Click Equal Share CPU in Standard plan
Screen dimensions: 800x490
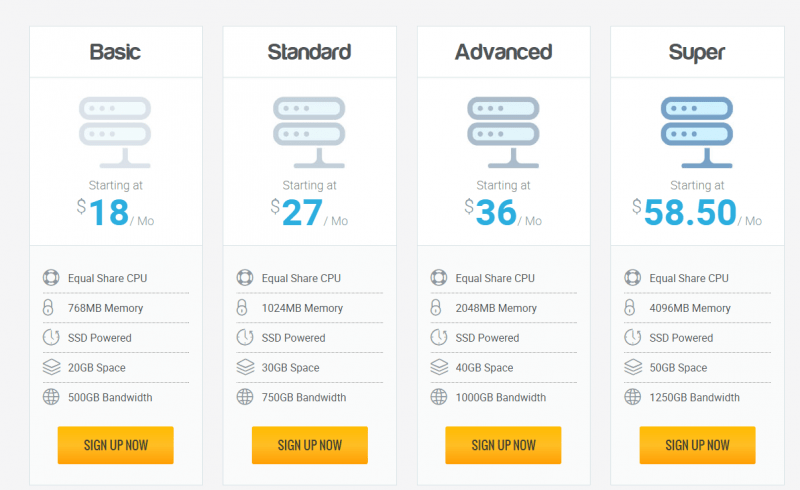point(302,278)
